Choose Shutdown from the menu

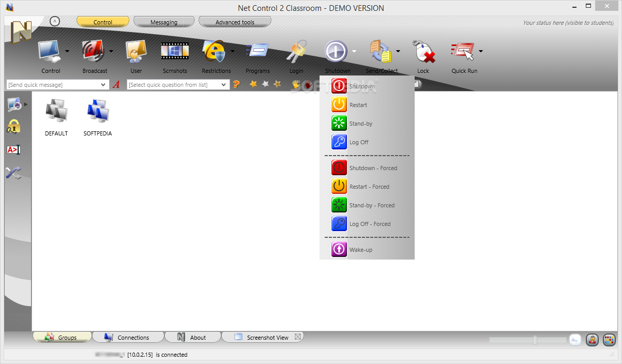[x=367, y=86]
